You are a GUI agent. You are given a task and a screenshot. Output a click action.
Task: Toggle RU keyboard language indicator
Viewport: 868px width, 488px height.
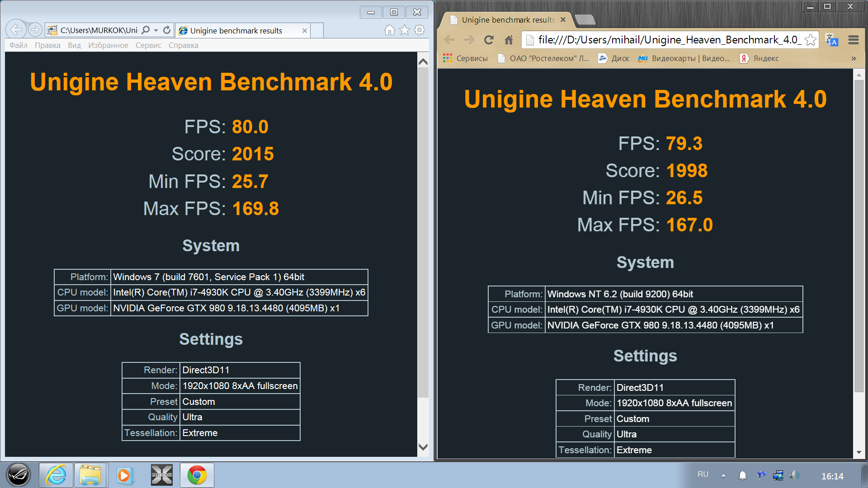[x=703, y=474]
